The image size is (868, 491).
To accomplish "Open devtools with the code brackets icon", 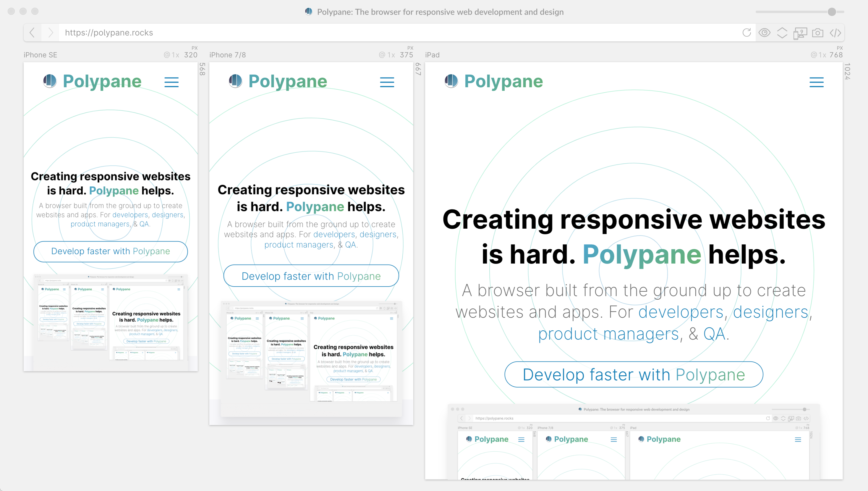I will point(835,33).
